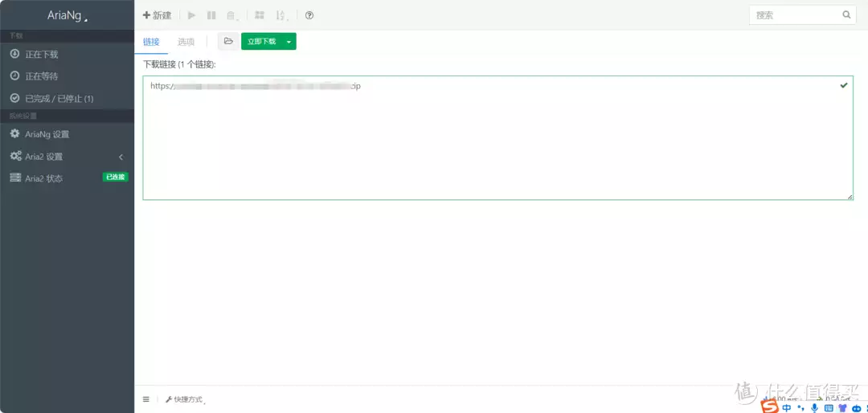Click the IME skin (shirt) icon
Image resolution: width=868 pixels, height=413 pixels.
tap(843, 408)
